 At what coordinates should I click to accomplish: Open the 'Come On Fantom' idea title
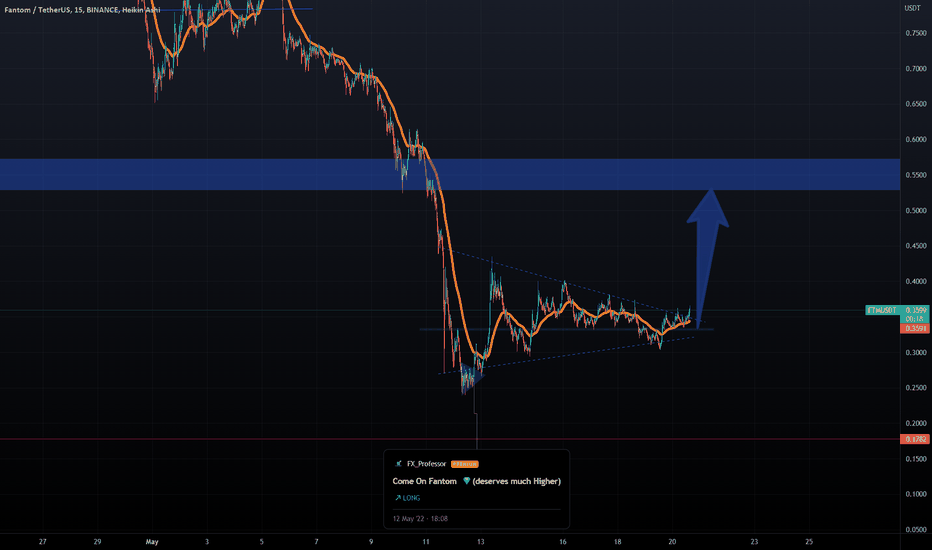477,481
